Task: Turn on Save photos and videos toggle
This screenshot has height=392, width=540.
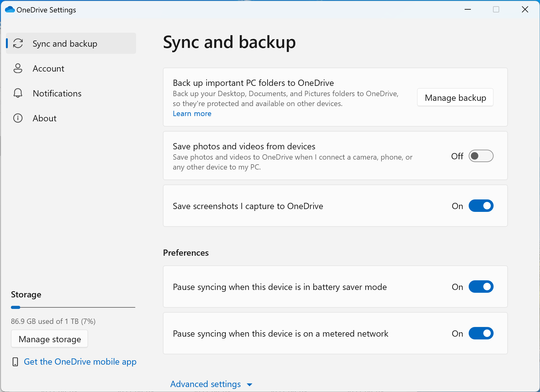Action: pos(481,156)
